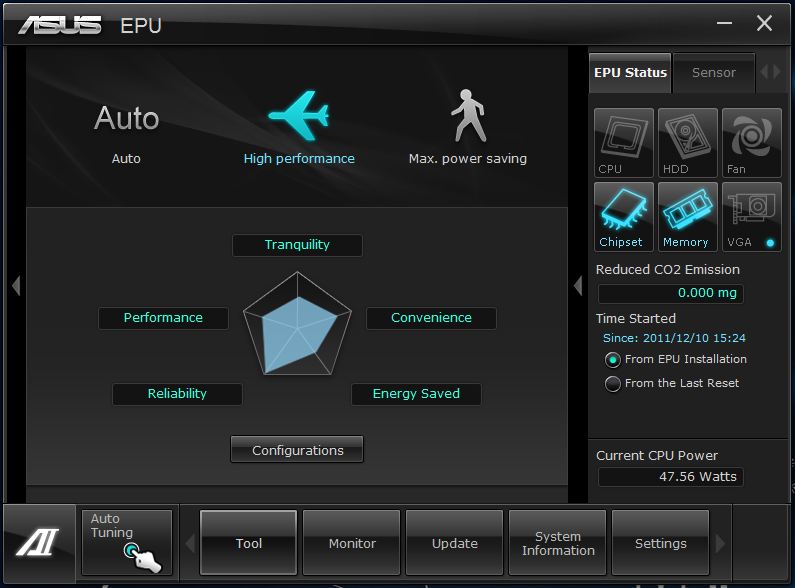Viewport: 795px width, 588px height.
Task: Click the pentagon radar chart
Action: (x=298, y=324)
